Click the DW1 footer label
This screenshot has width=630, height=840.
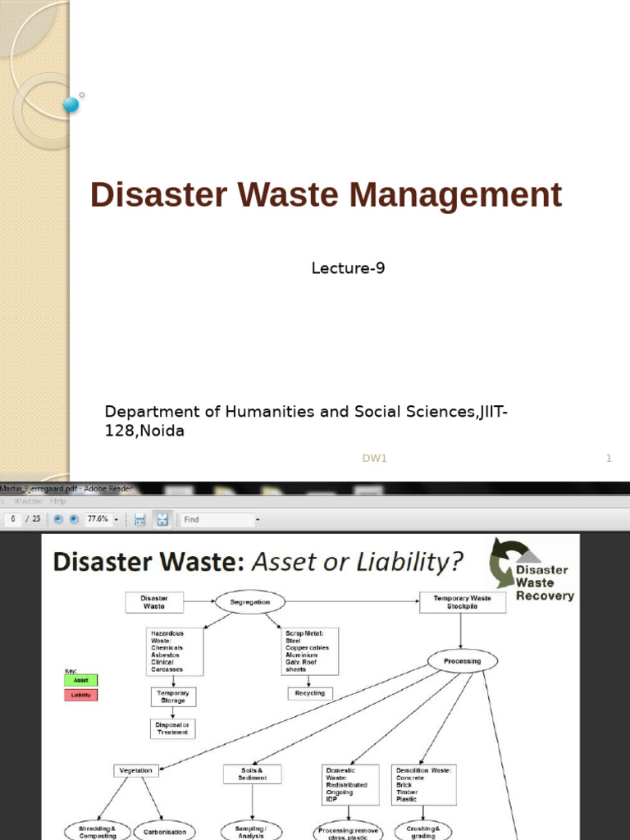[x=374, y=458]
